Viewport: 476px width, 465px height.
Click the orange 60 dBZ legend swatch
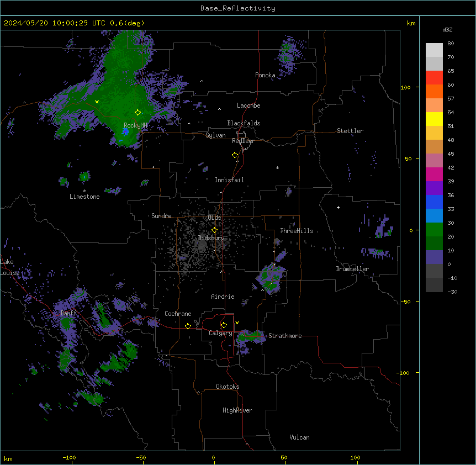(x=434, y=91)
